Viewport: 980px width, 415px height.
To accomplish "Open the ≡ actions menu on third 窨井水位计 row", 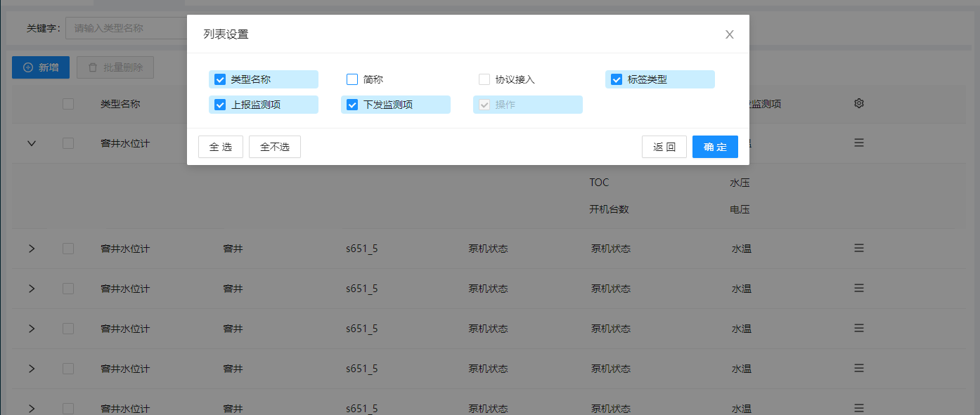I will point(858,288).
